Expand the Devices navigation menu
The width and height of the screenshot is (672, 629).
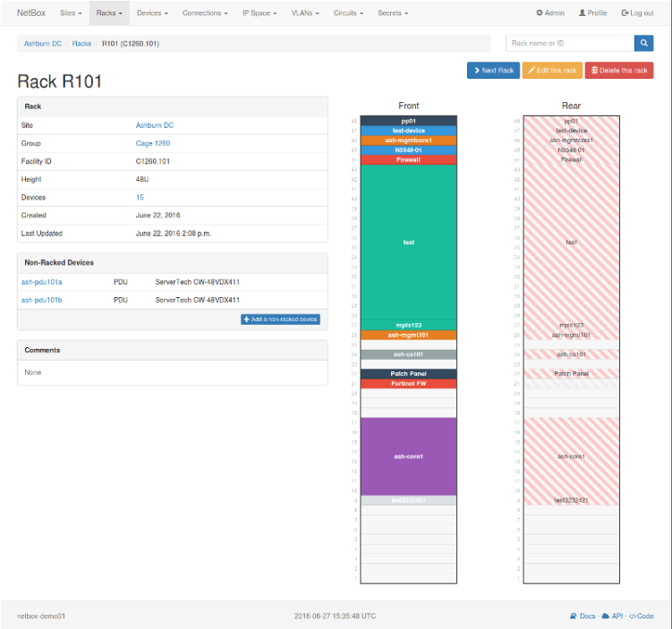coord(152,13)
